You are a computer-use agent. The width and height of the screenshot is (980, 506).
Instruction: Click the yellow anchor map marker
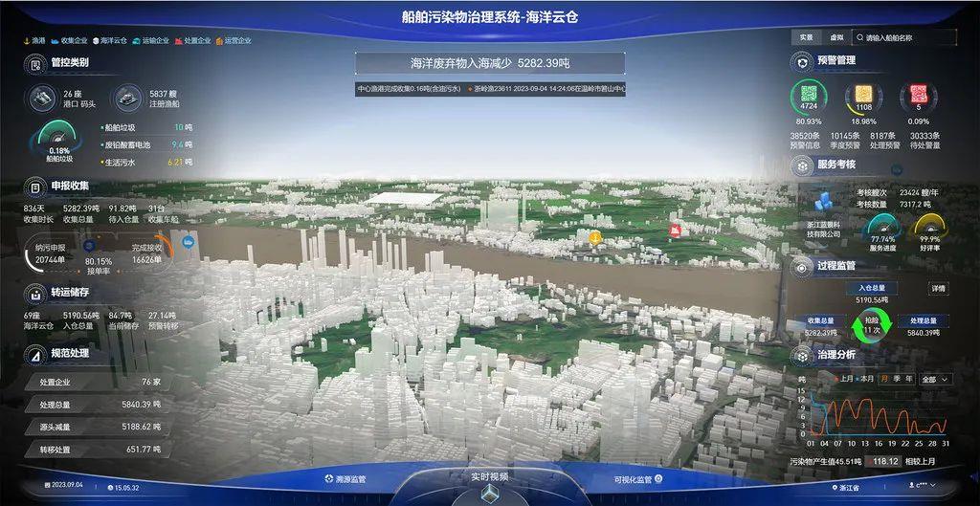pyautogui.click(x=595, y=238)
